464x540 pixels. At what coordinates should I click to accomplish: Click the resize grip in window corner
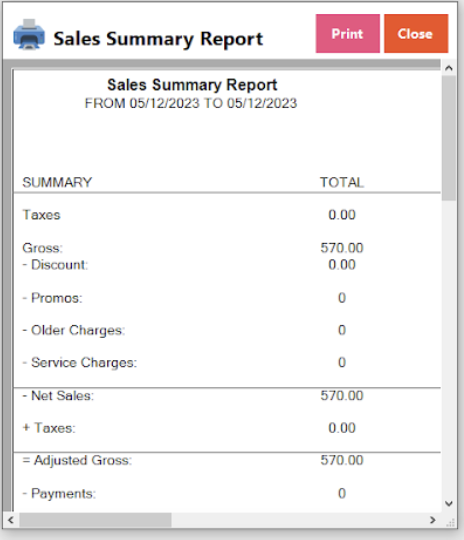[x=450, y=522]
